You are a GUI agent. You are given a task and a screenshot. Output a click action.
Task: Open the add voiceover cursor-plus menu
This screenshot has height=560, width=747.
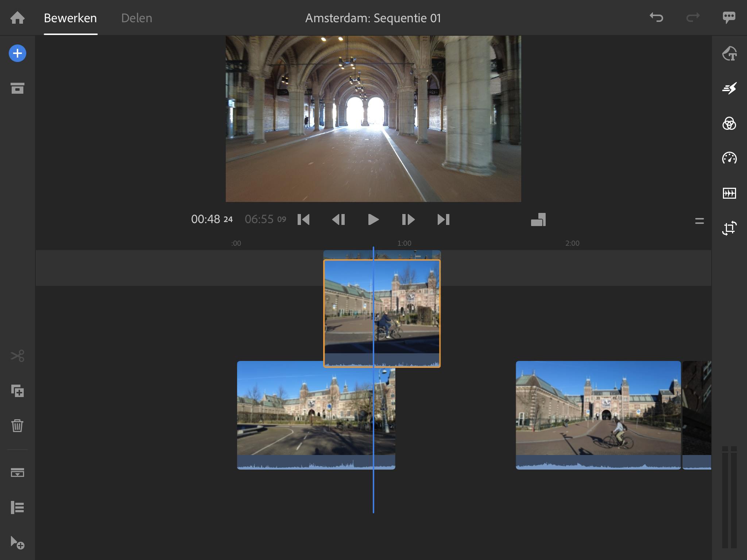click(18, 542)
